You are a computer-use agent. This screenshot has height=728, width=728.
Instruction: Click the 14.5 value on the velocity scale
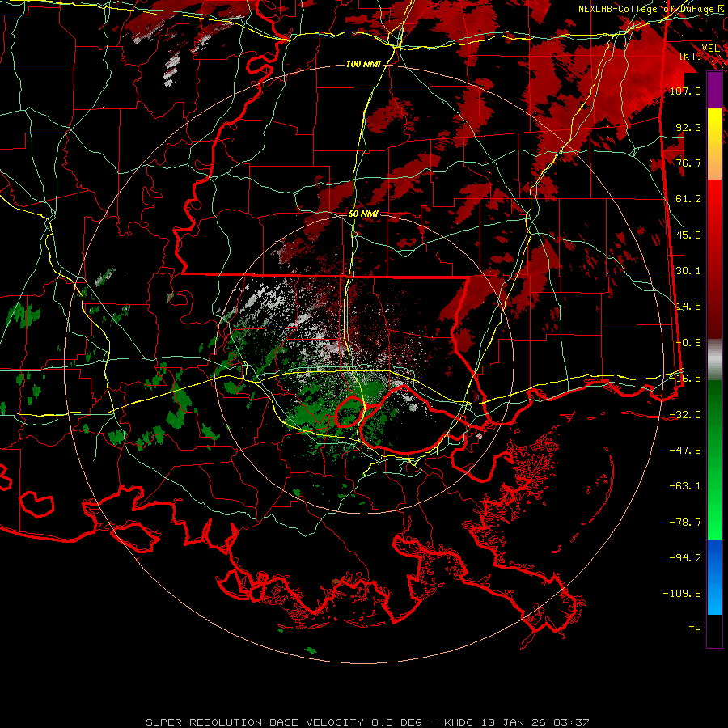(688, 307)
